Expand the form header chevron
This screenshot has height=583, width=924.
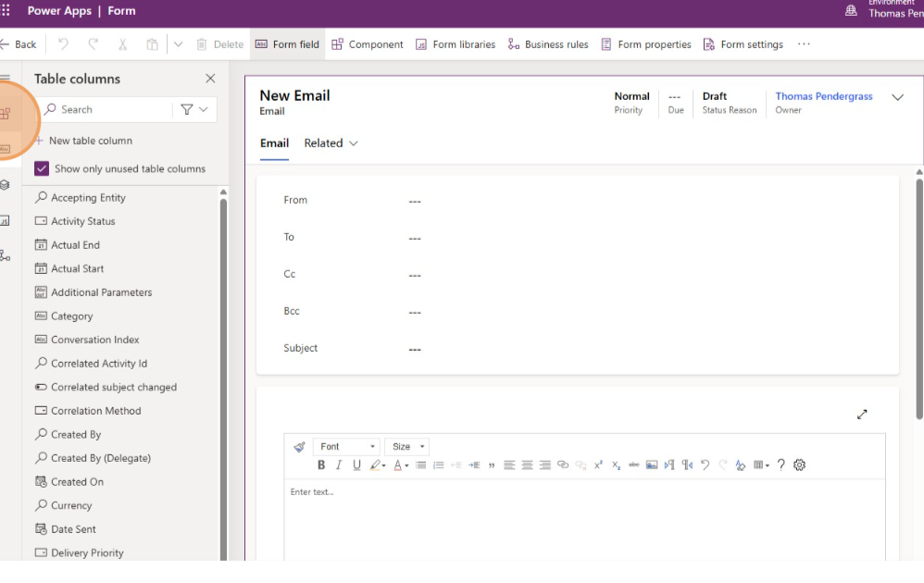point(897,97)
